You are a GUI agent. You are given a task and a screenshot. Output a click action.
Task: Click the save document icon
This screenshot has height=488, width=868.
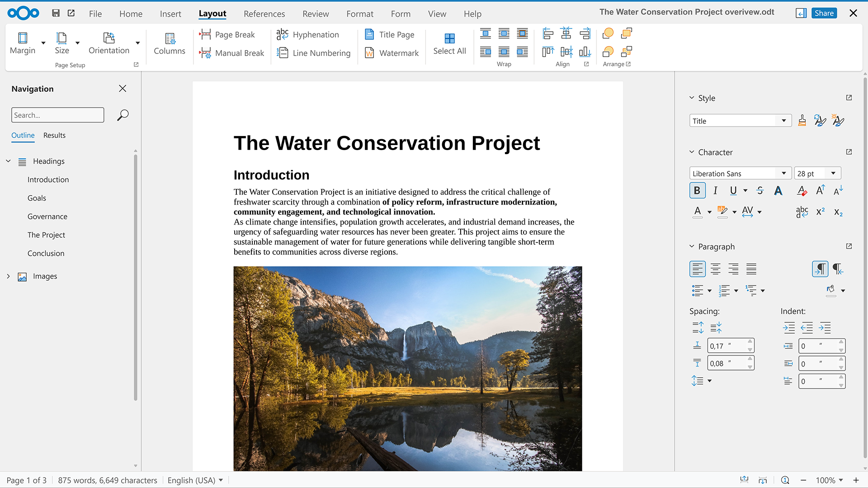coord(56,13)
